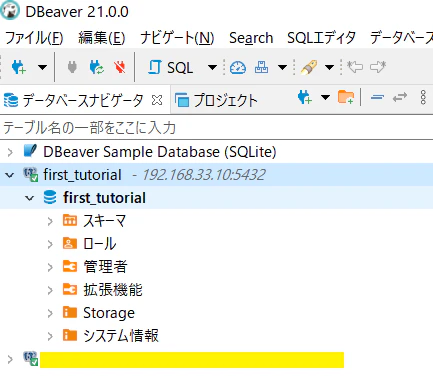Click the grey Connect plug icon

(72, 67)
